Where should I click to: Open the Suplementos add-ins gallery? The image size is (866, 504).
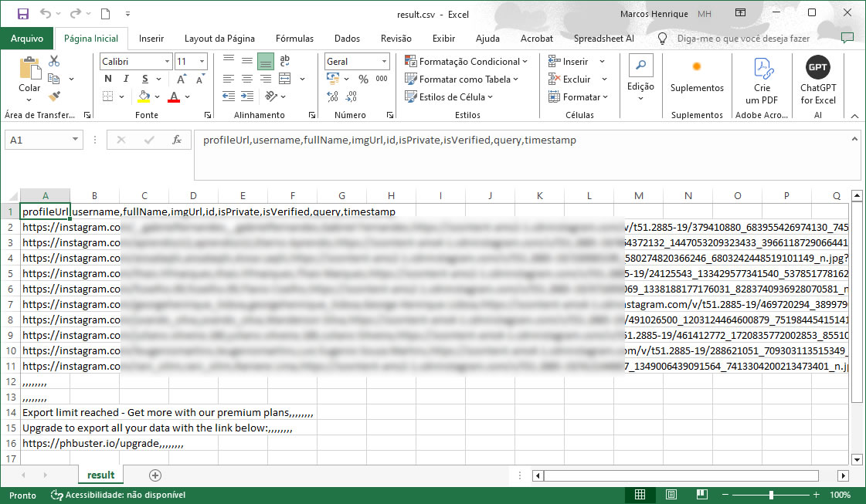coord(697,77)
